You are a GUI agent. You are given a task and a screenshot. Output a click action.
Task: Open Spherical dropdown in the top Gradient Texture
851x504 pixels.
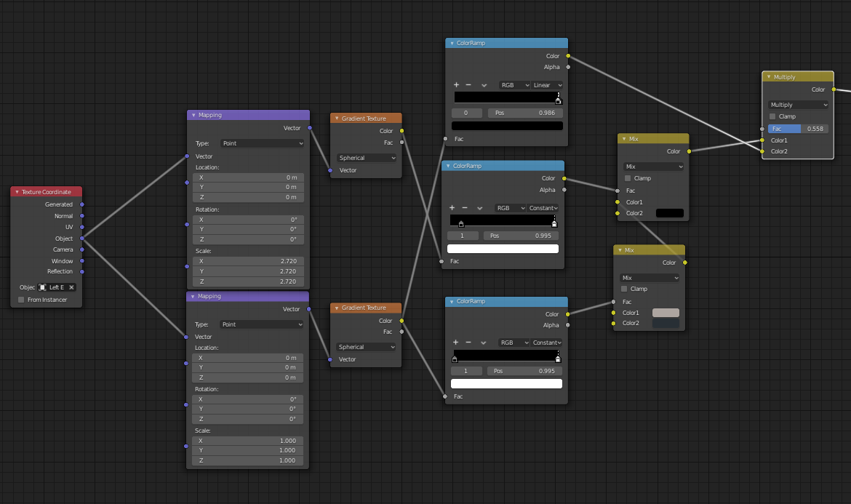tap(367, 158)
